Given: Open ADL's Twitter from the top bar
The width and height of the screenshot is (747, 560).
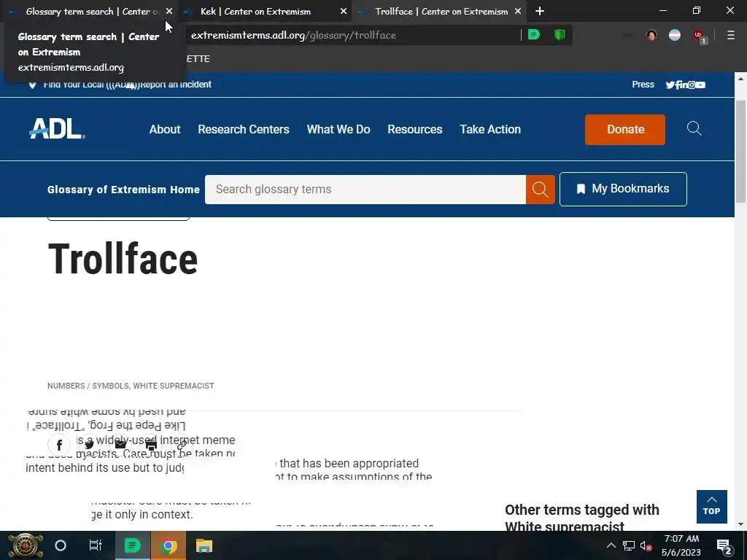Looking at the screenshot, I should click(x=670, y=85).
